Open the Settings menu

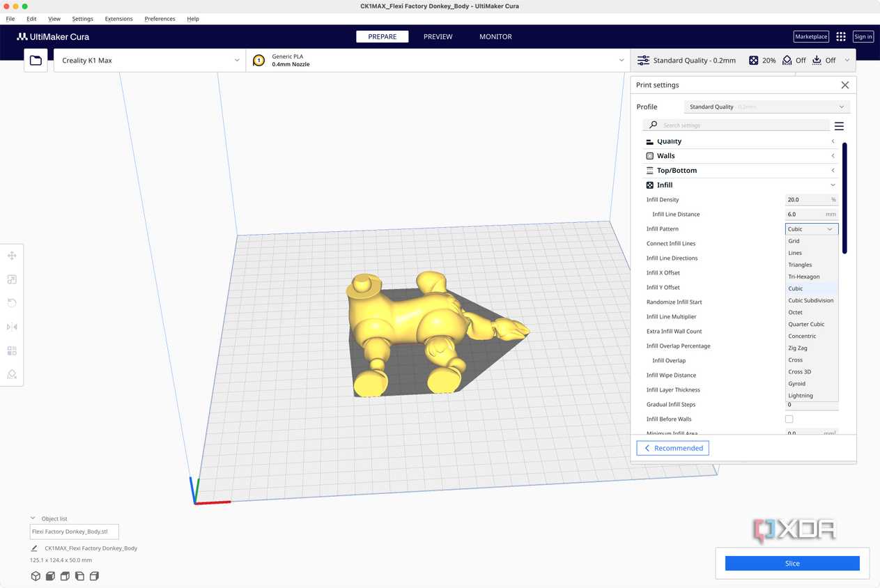pos(82,19)
